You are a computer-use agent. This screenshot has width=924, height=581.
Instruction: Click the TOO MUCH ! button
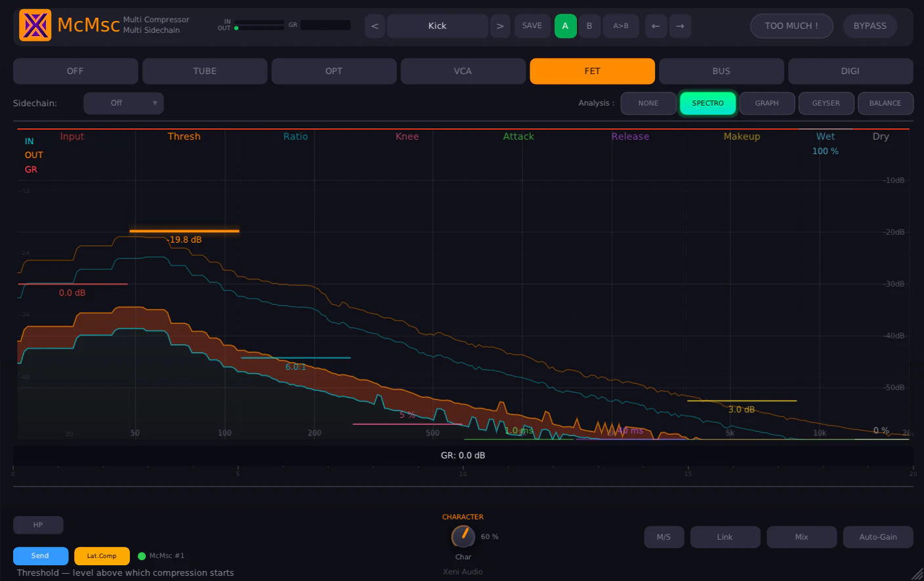pyautogui.click(x=791, y=26)
